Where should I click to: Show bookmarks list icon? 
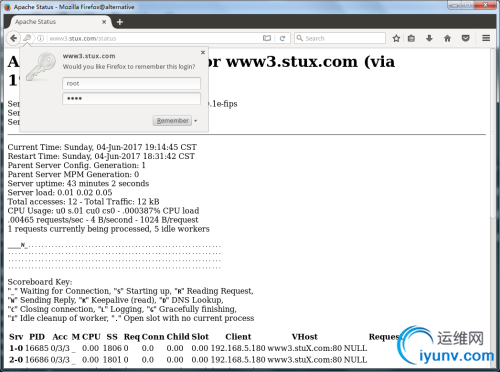click(411, 38)
